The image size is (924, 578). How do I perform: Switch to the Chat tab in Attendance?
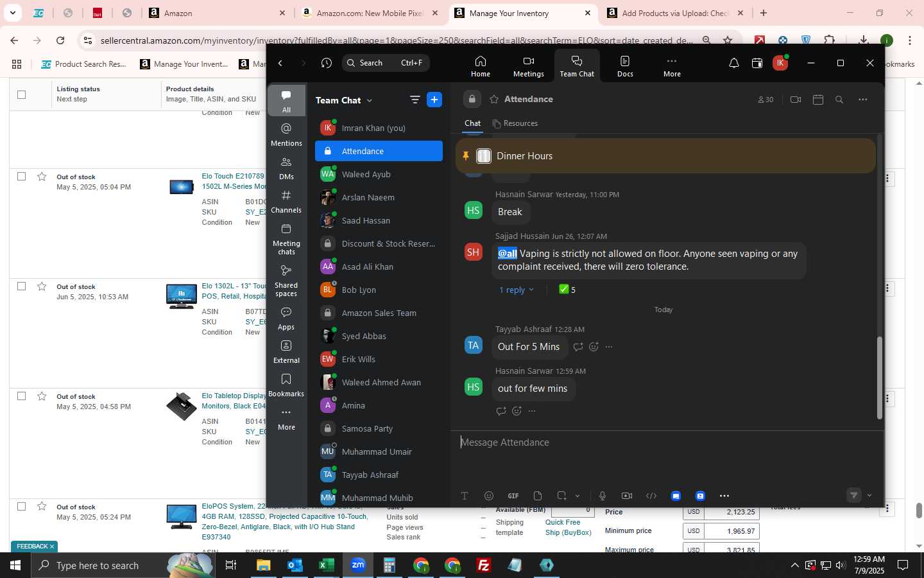472,123
